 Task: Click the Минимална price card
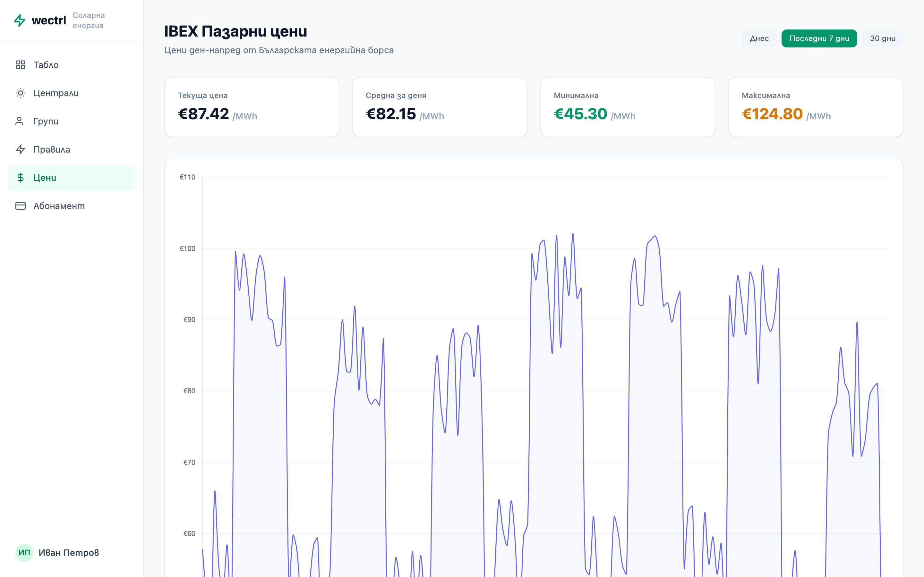628,107
